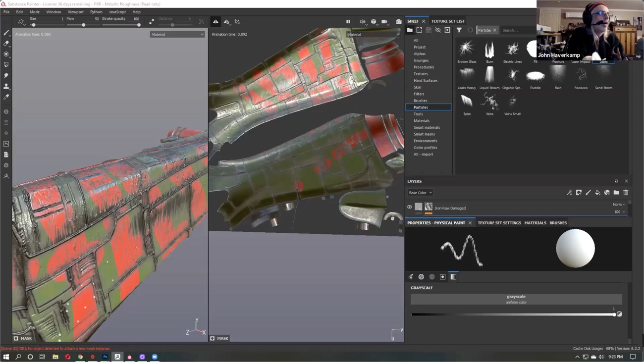Hide the Iron Raw Damaged layer
The height and width of the screenshot is (362, 644).
(x=409, y=207)
